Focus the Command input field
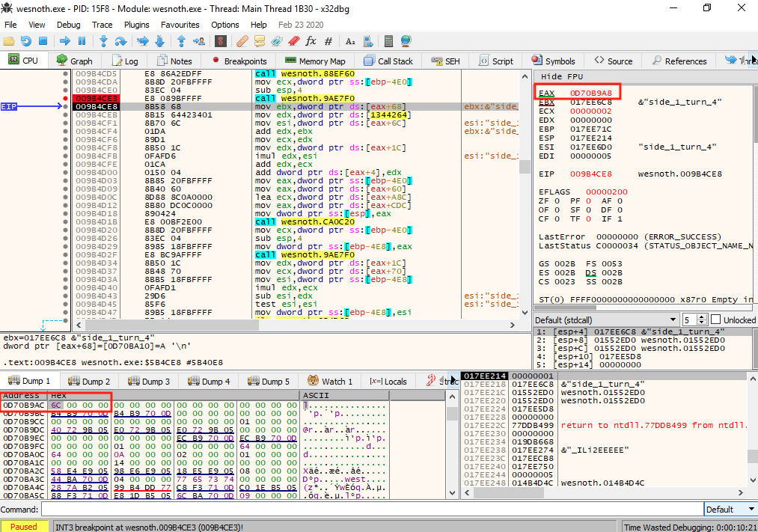This screenshot has height=532, width=758. tap(372, 510)
